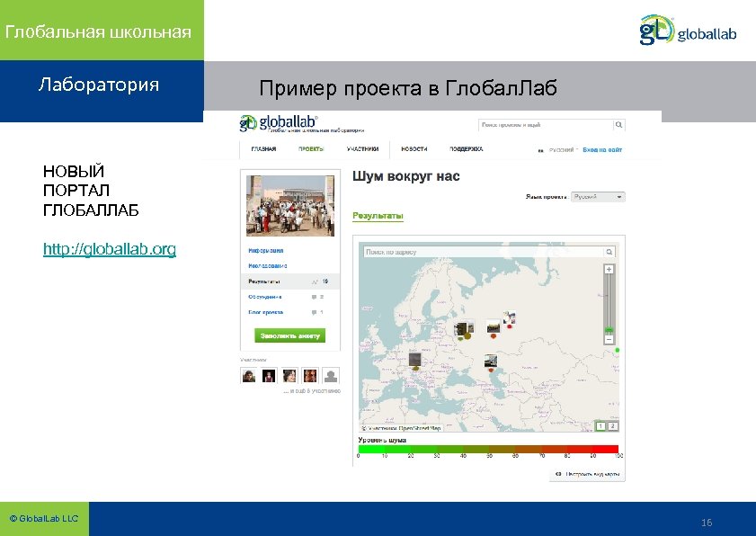This screenshot has height=536, width=756.
Task: Click the magnifier icon in the map address search
Action: click(609, 252)
